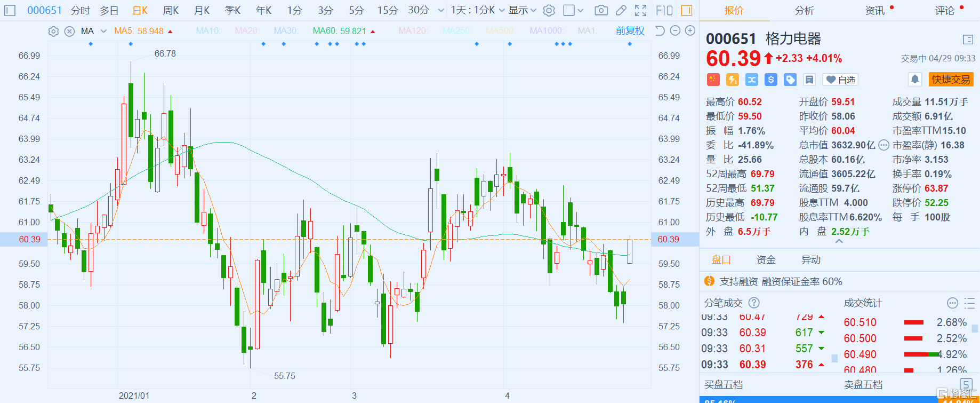Click 快捷交易 quick trade button

pyautogui.click(x=951, y=80)
